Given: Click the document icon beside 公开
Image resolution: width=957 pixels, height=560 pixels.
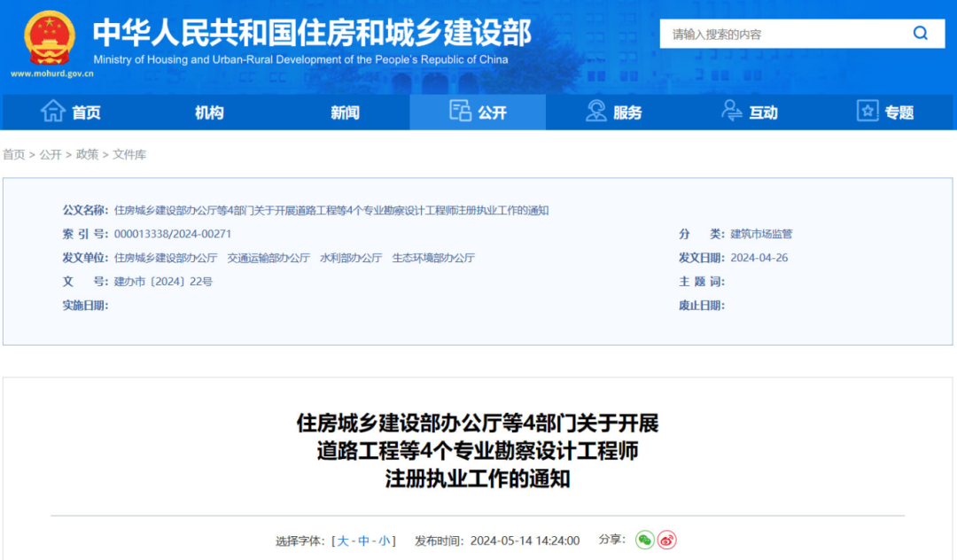Looking at the screenshot, I should tap(460, 111).
